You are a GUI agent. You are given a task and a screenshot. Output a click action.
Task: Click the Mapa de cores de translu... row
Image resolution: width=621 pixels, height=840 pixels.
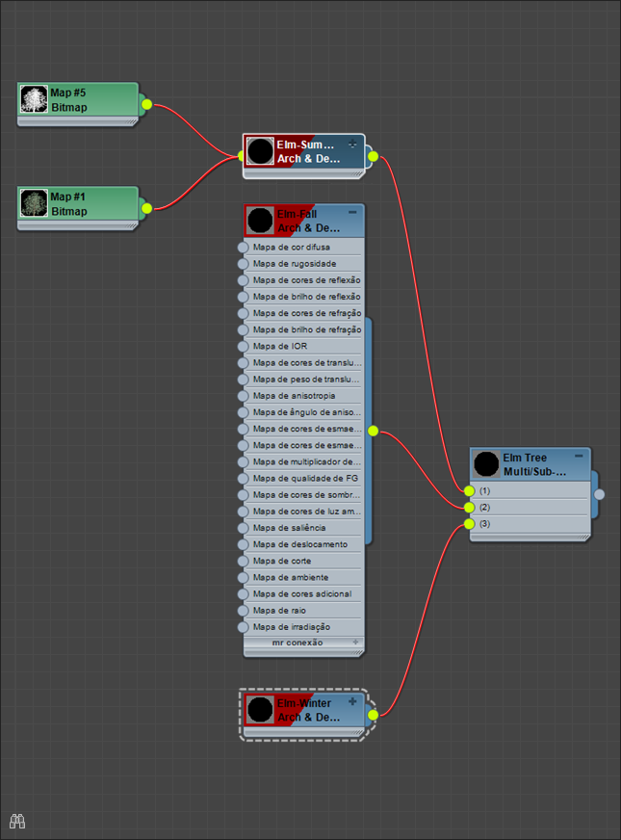(x=303, y=362)
